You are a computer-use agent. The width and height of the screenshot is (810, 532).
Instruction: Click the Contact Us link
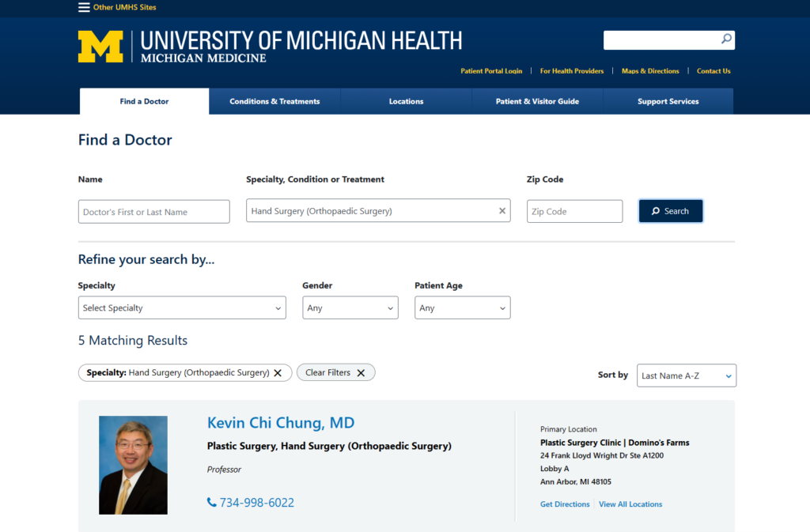[713, 71]
